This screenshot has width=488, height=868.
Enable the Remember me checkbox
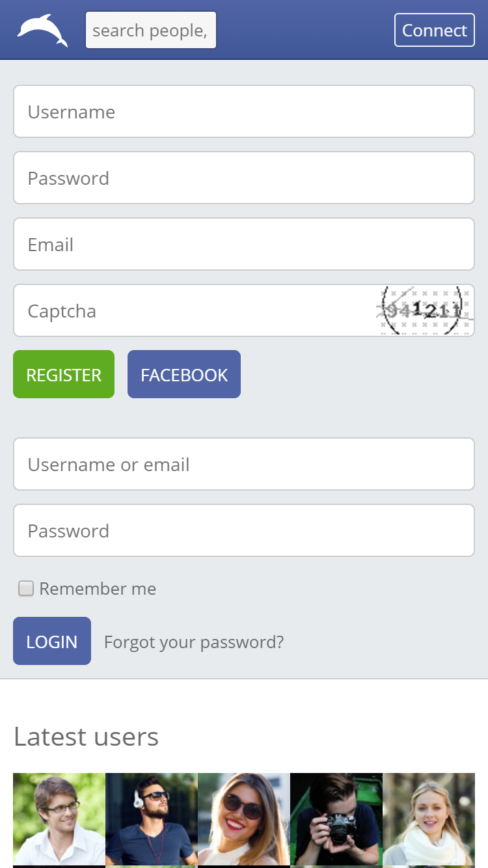coord(25,588)
